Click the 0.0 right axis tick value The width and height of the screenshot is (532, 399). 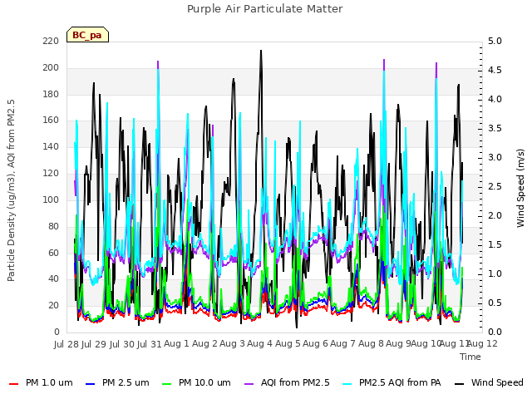pyautogui.click(x=495, y=332)
